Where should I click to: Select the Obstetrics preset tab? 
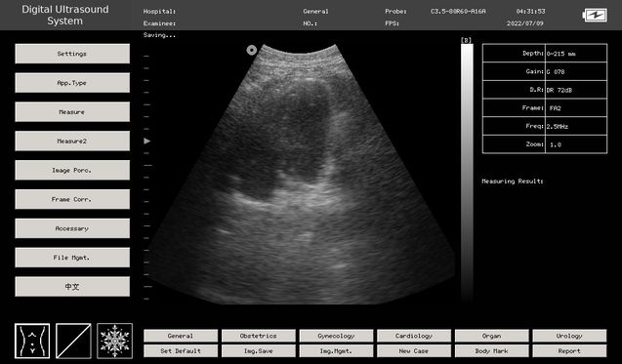tap(258, 336)
